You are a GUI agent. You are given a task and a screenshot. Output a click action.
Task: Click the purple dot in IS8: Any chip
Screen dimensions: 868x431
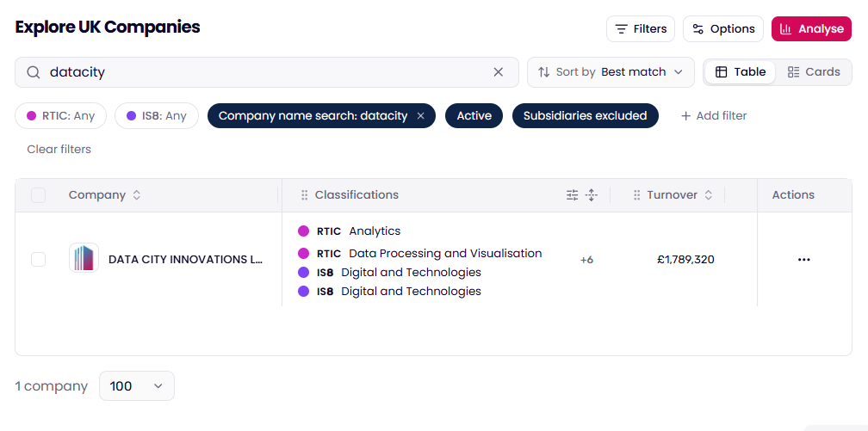click(131, 116)
